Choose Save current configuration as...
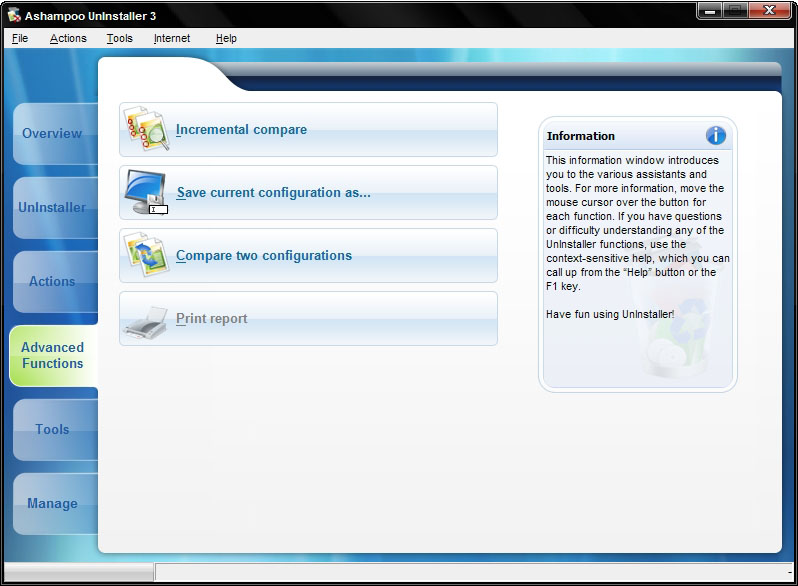This screenshot has width=798, height=586. click(x=308, y=192)
